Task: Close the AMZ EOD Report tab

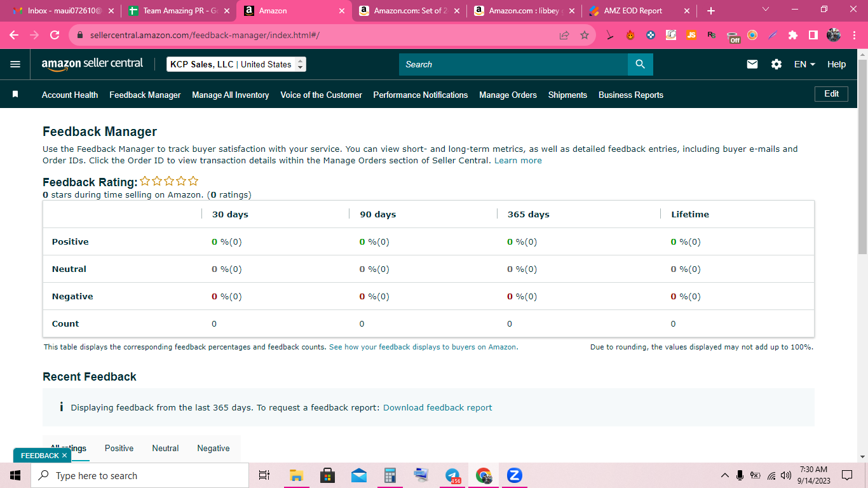Action: click(x=686, y=11)
